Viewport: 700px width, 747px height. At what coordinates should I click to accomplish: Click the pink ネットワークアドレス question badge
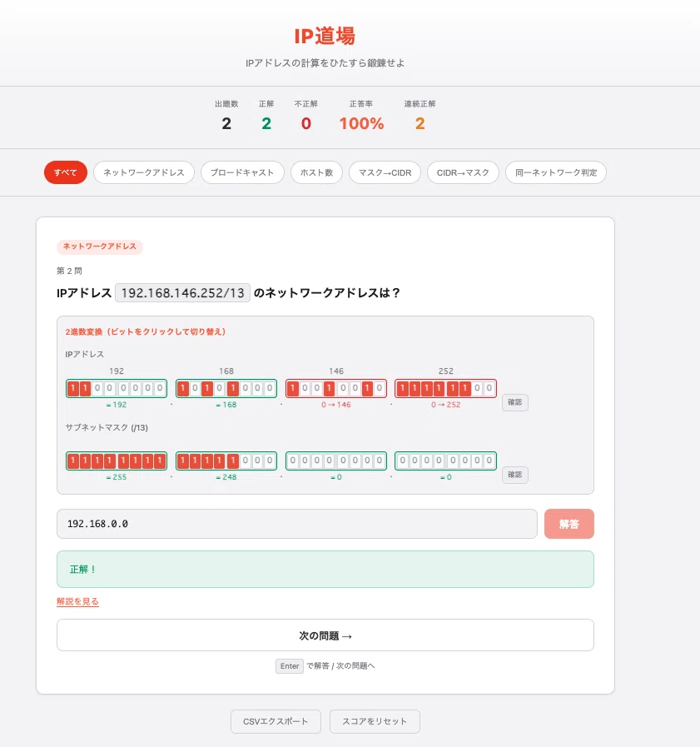100,247
